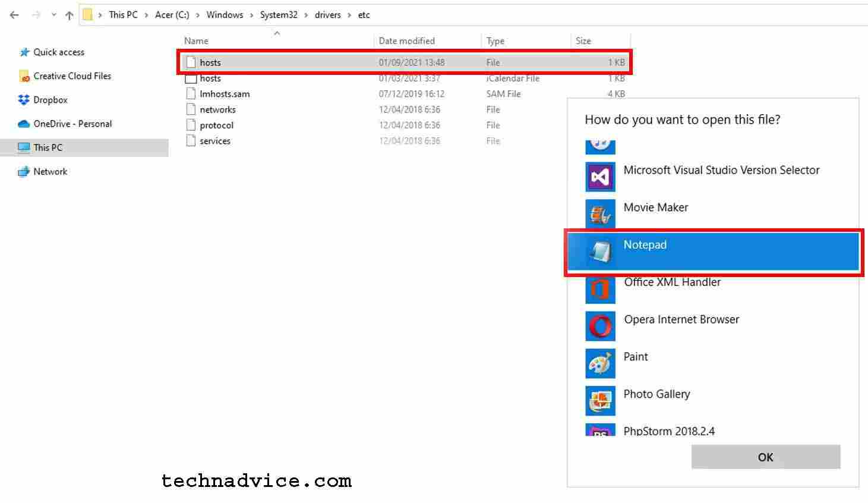The height and width of the screenshot is (503, 868).
Task: Sort files by Type column header
Action: point(495,41)
